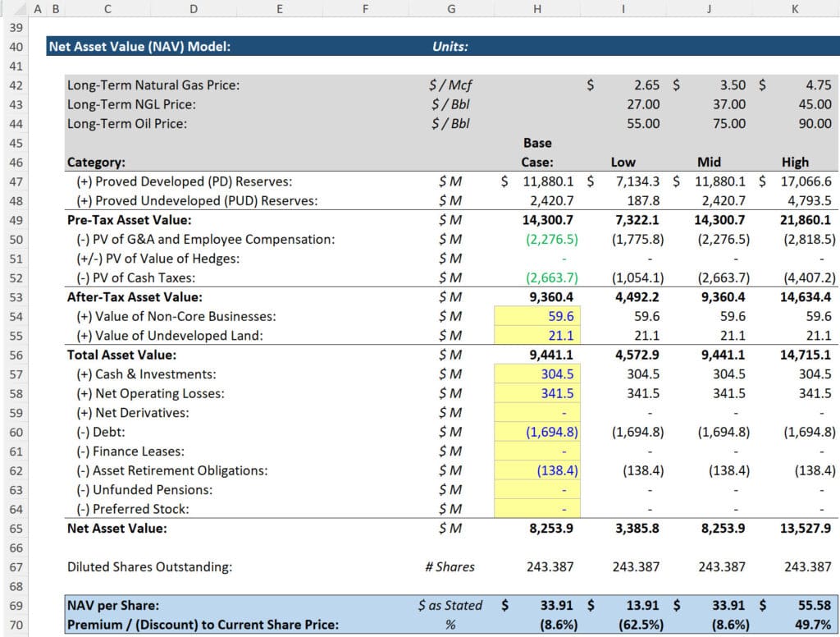Click column header K
Viewport: 840px width, 637px height.
795,9
